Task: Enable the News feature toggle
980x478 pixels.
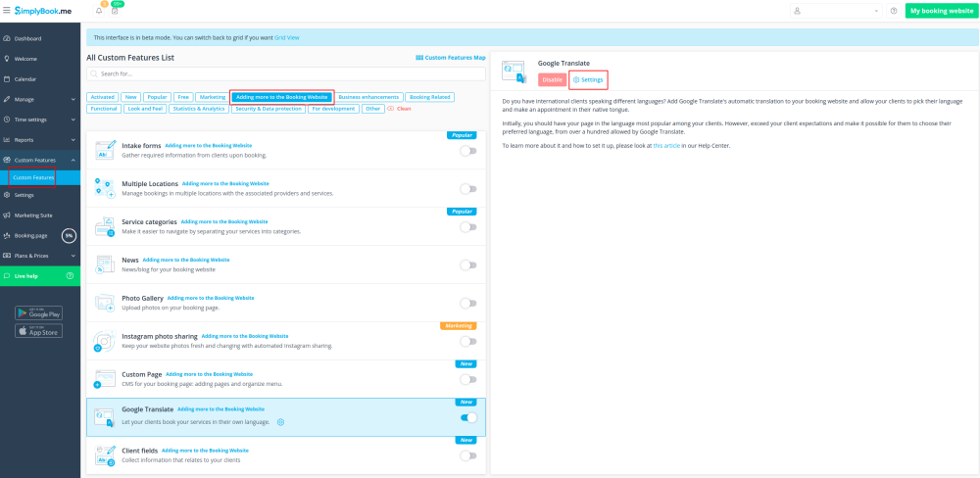Action: click(x=468, y=264)
